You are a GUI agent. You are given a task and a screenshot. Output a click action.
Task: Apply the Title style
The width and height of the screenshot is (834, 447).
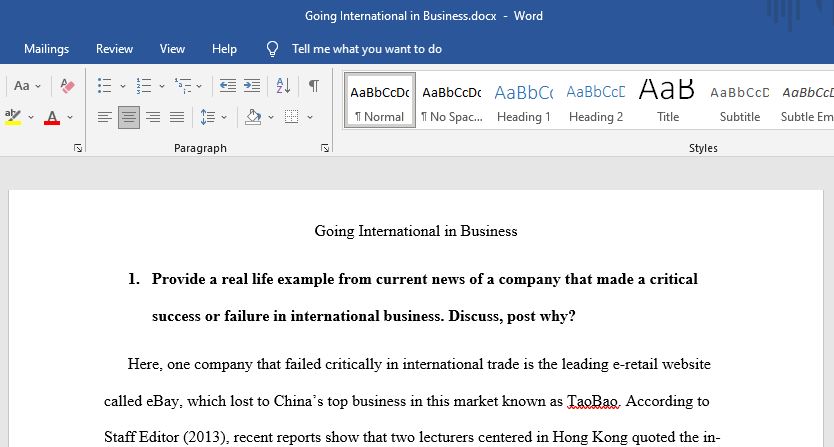[x=668, y=101]
